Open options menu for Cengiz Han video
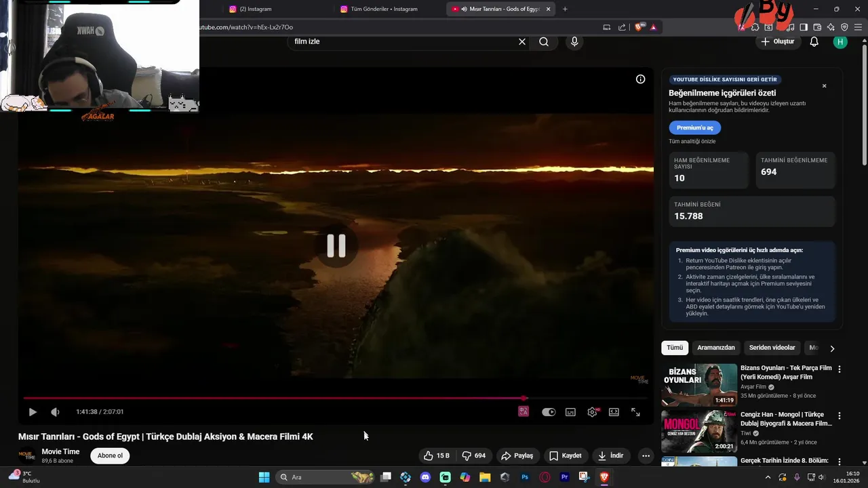Image resolution: width=868 pixels, height=488 pixels. 840,415
